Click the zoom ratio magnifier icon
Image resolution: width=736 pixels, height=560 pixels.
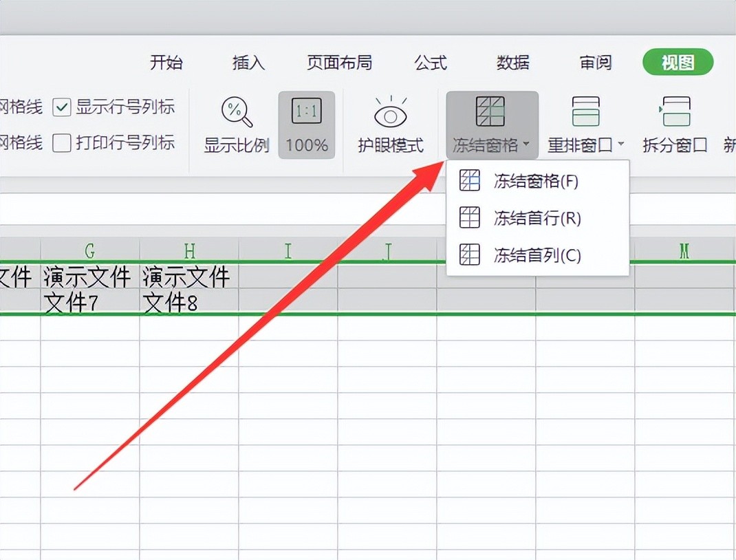pyautogui.click(x=237, y=112)
